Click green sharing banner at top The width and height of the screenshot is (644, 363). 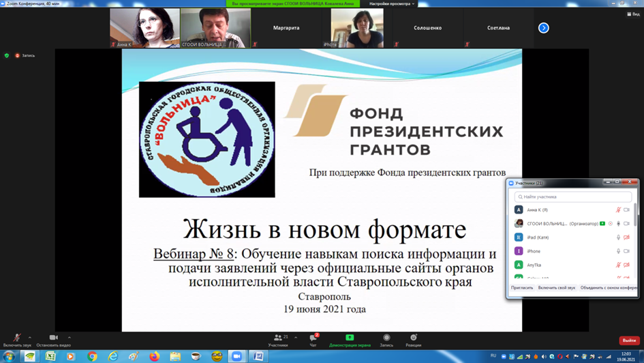(x=293, y=3)
